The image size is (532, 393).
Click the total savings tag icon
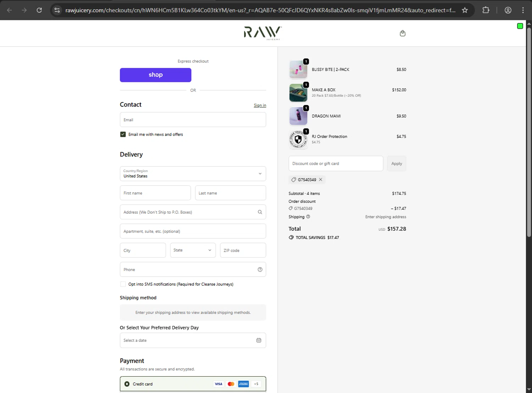(291, 238)
